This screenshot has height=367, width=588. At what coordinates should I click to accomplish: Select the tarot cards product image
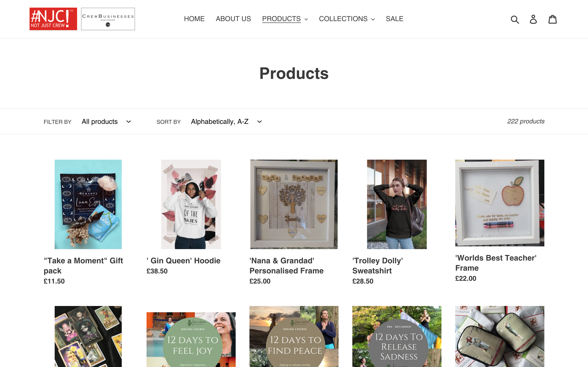point(88,336)
